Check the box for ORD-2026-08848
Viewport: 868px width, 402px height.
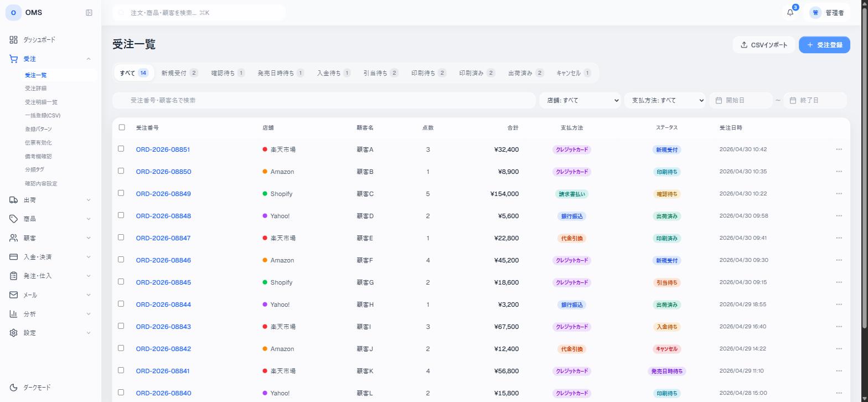point(121,215)
